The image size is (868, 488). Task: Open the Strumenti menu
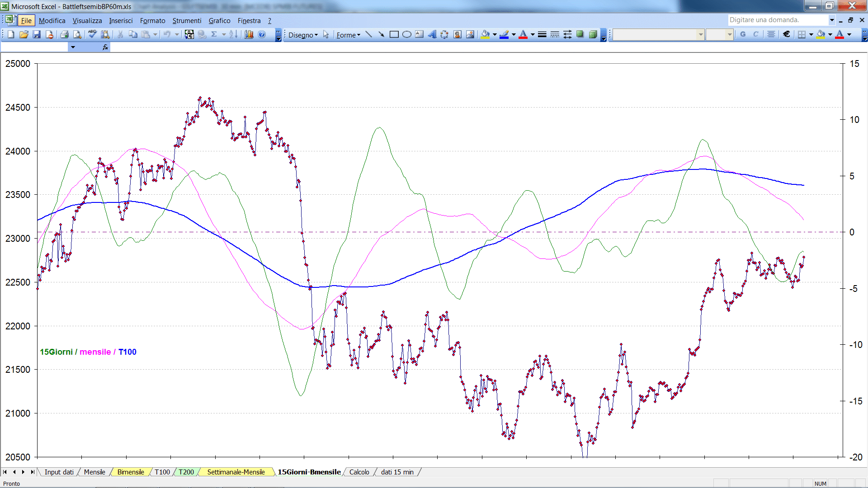[x=187, y=20]
